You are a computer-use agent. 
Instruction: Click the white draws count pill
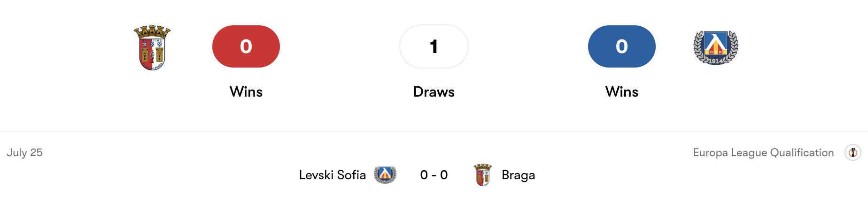click(x=434, y=46)
